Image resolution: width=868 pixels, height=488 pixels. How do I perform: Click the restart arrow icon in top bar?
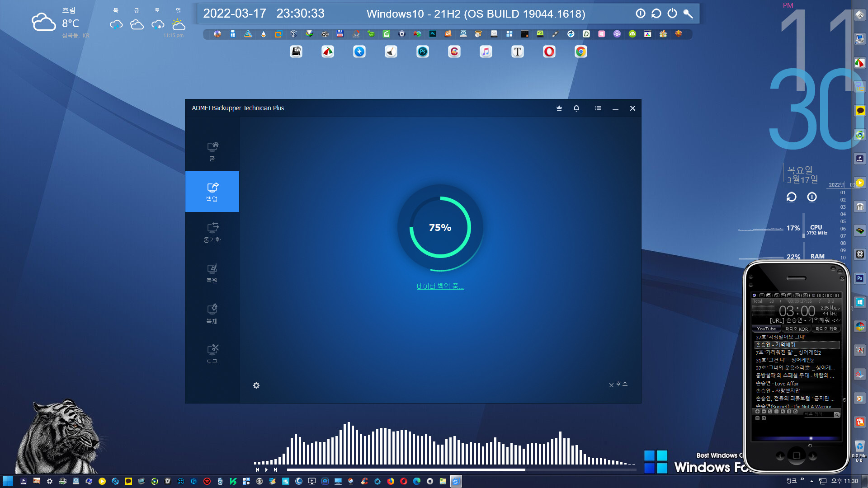click(x=656, y=14)
